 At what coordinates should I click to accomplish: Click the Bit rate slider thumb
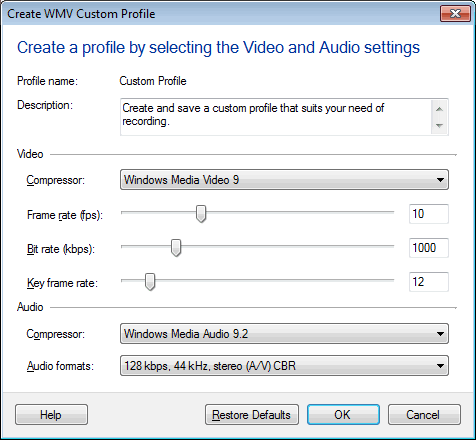pyautogui.click(x=176, y=248)
